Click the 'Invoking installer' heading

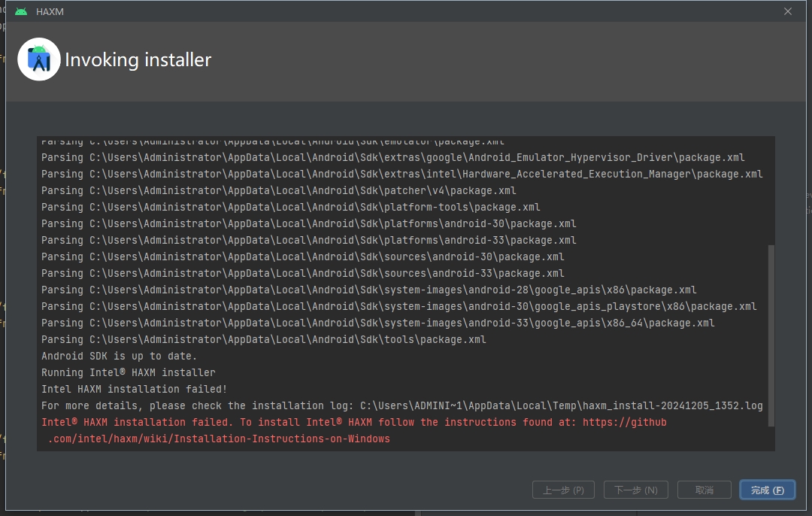pyautogui.click(x=138, y=59)
